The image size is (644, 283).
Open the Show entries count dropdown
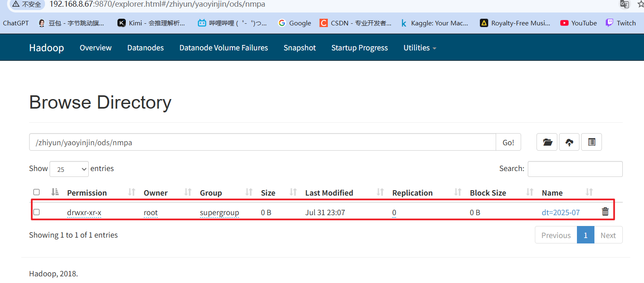69,169
